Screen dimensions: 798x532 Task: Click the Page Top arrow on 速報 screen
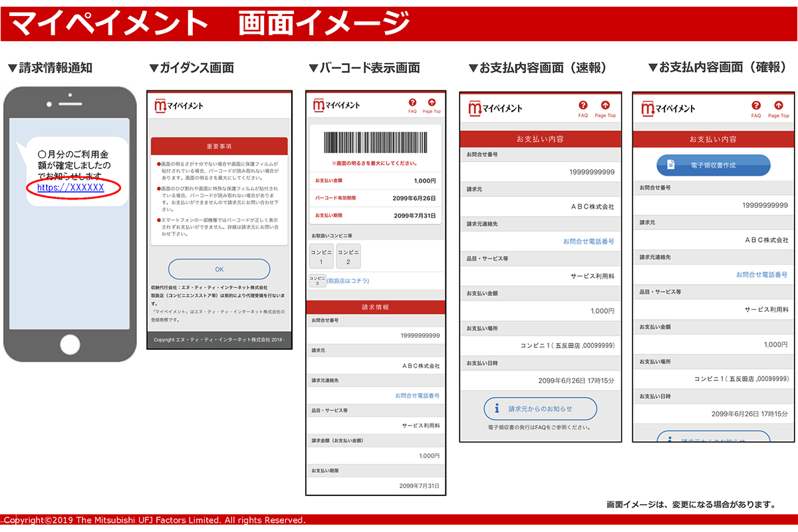605,107
